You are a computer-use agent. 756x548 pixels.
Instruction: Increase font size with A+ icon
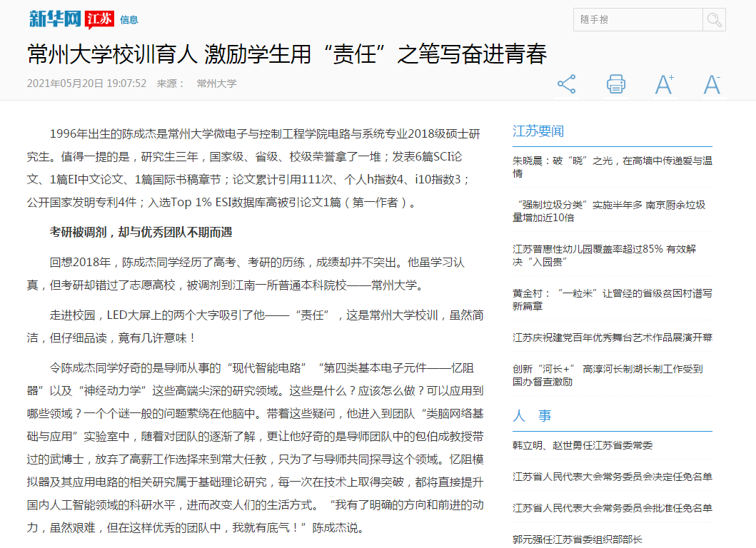click(x=664, y=84)
